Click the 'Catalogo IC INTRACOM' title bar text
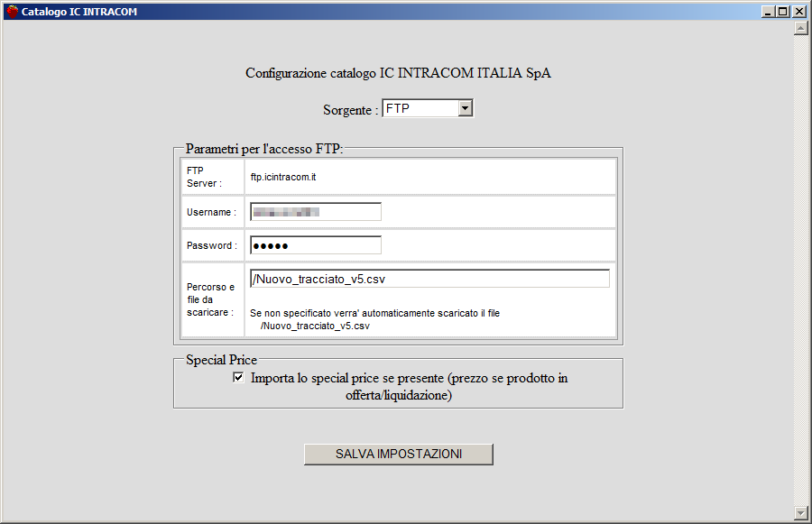This screenshot has height=524, width=812. point(79,12)
